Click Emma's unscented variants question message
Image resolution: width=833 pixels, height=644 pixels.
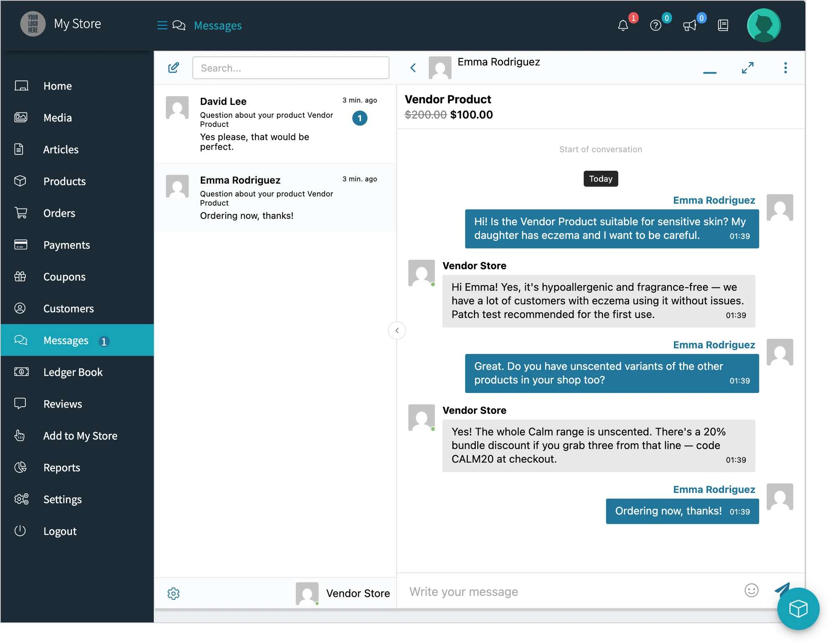612,373
